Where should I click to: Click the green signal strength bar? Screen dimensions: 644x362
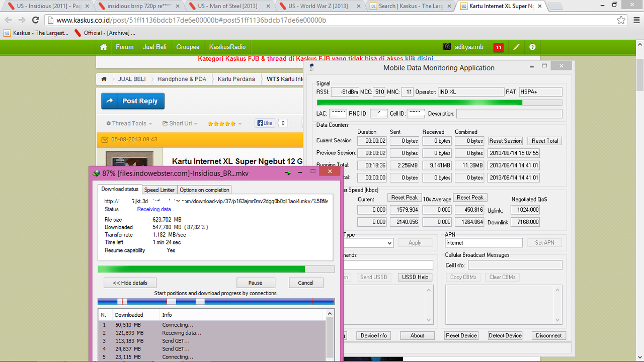point(439,103)
